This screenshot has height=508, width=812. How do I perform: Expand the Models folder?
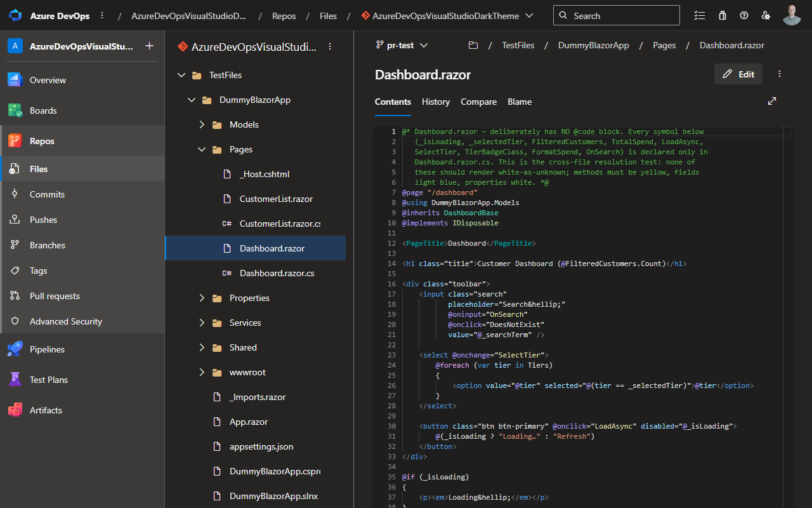click(202, 124)
